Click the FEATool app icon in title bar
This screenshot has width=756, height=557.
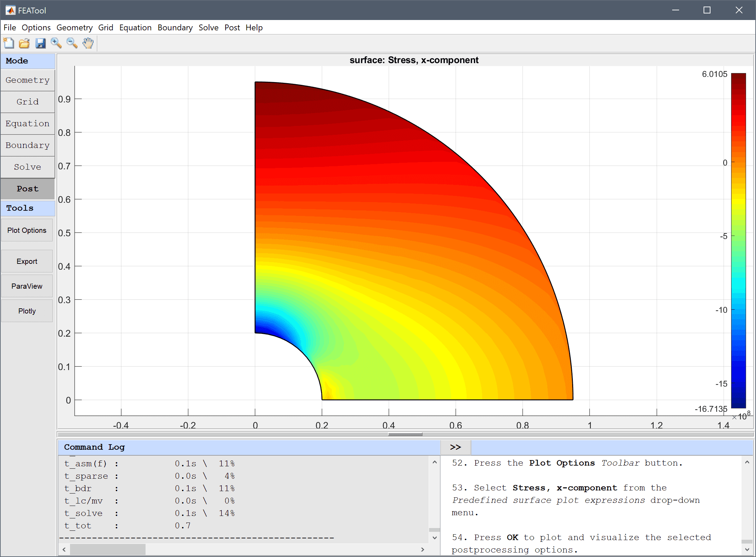point(10,10)
